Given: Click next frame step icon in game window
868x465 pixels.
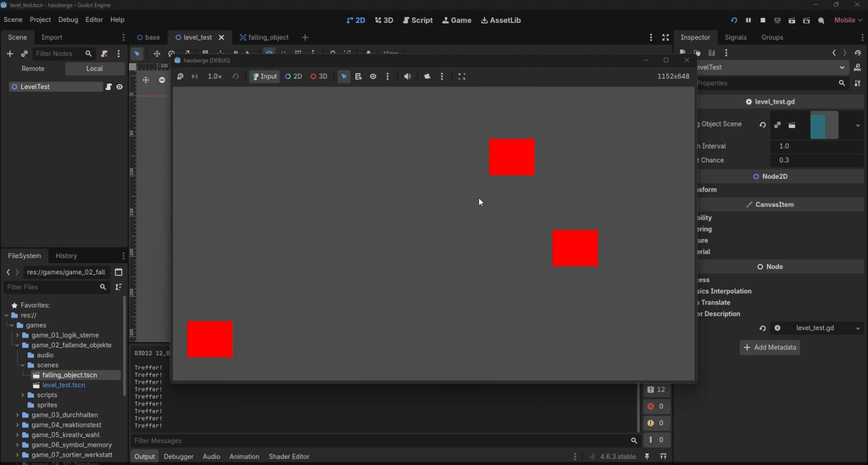Looking at the screenshot, I should (x=194, y=76).
